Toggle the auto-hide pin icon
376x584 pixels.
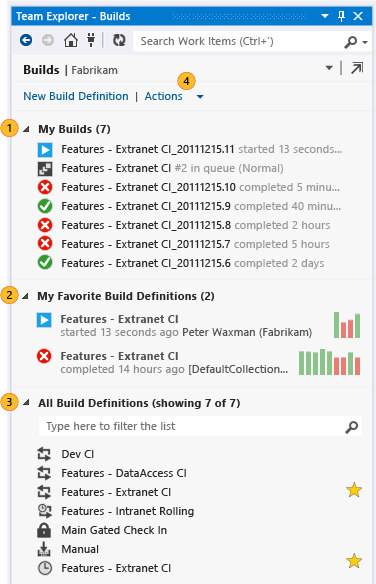pyautogui.click(x=341, y=16)
